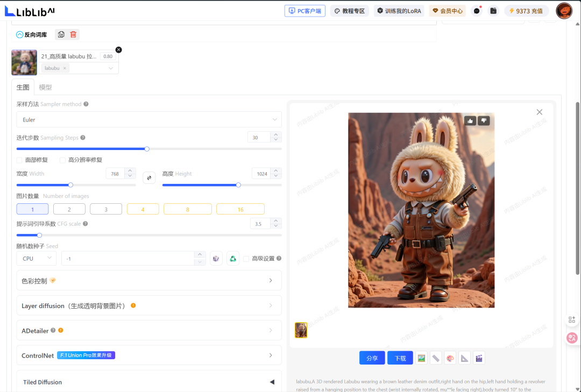Decrease height value with down arrow
581x392 pixels.
click(x=275, y=176)
